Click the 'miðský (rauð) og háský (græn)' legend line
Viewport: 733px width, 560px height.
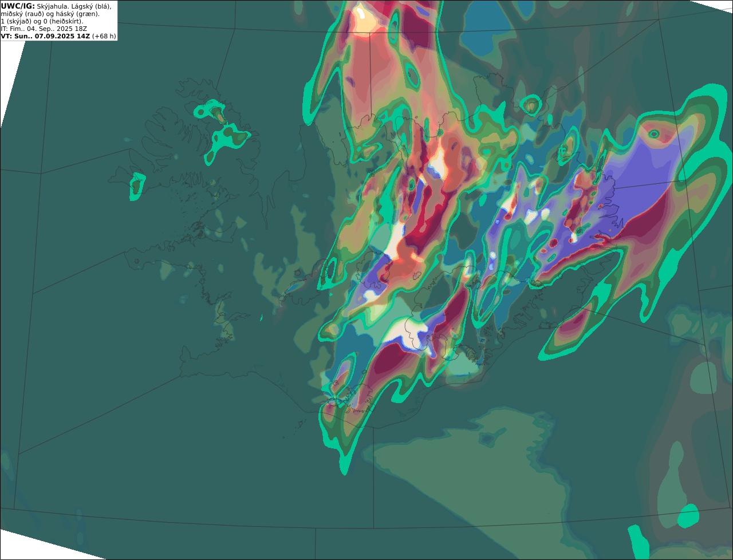[50, 13]
